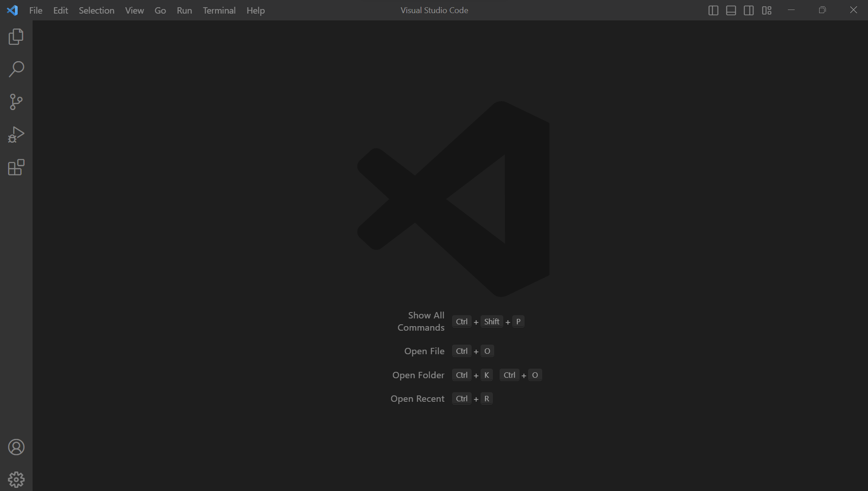
Task: Open the Source Control view
Action: coord(16,102)
